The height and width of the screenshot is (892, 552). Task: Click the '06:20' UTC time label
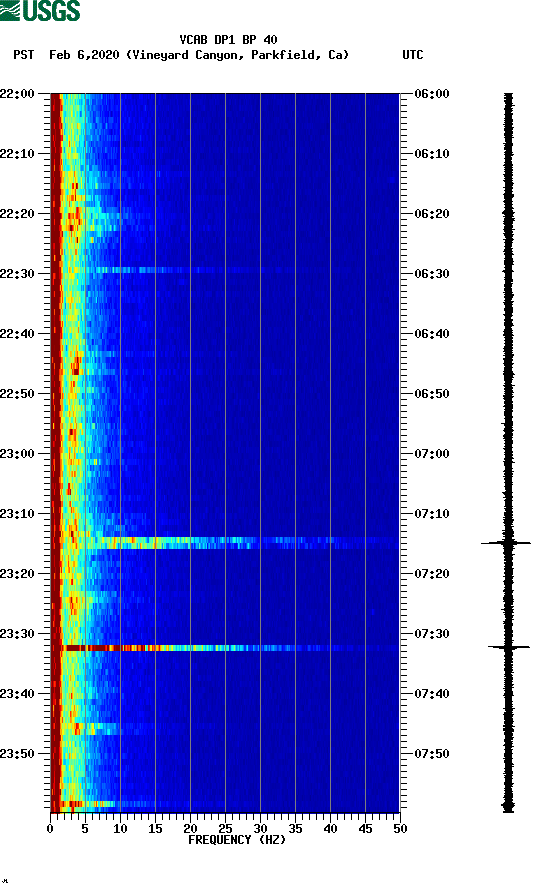tap(432, 214)
